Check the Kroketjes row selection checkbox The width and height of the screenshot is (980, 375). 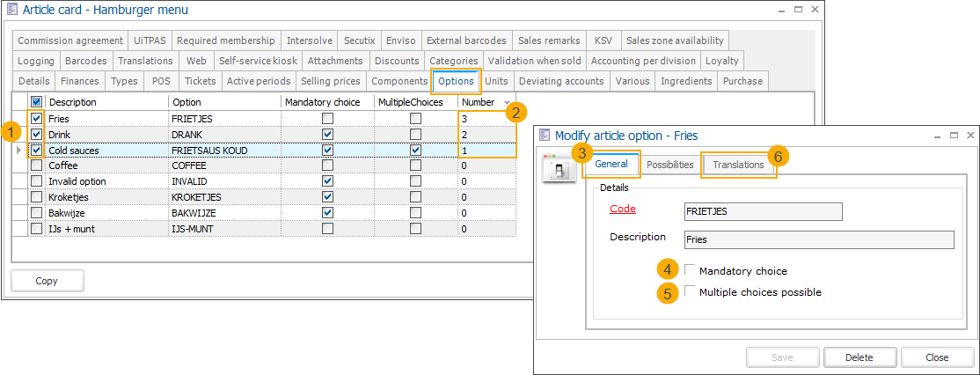[36, 197]
